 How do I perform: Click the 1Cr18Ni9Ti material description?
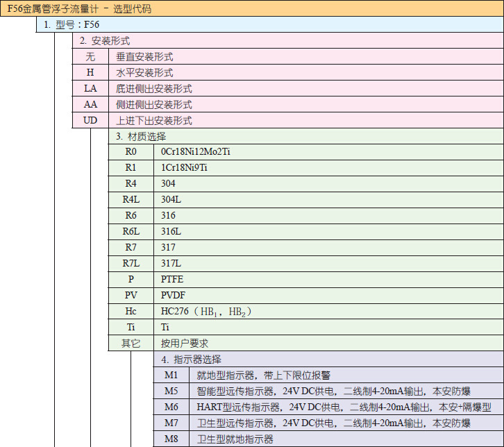point(185,168)
